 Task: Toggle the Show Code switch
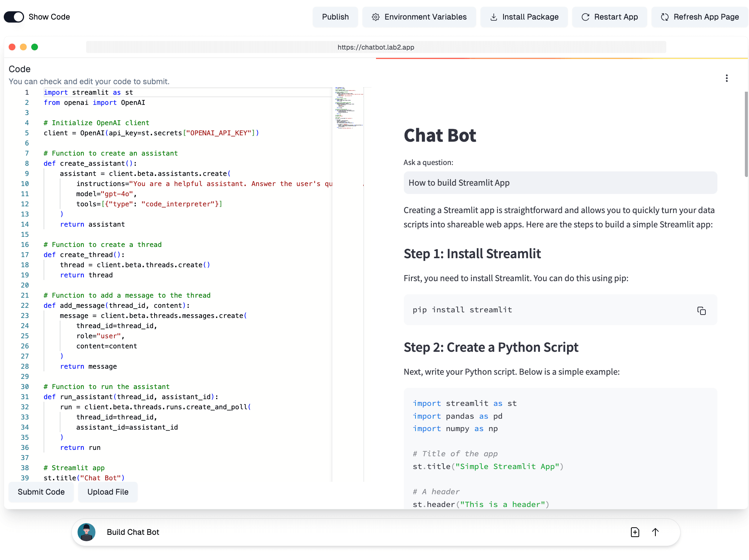(x=14, y=17)
